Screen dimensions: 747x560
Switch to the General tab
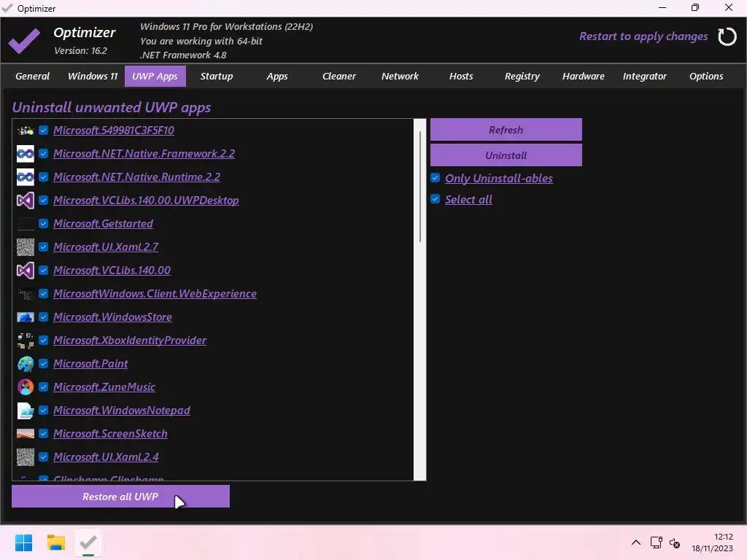pos(32,76)
